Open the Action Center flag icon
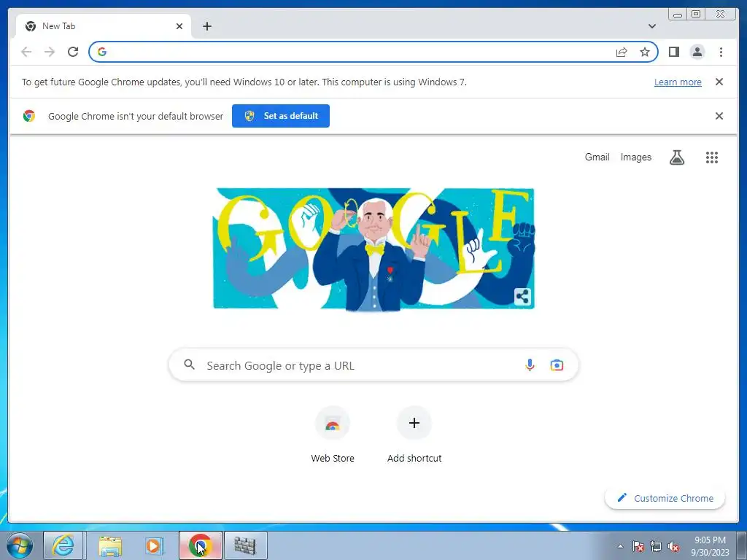This screenshot has height=560, width=747. point(638,546)
